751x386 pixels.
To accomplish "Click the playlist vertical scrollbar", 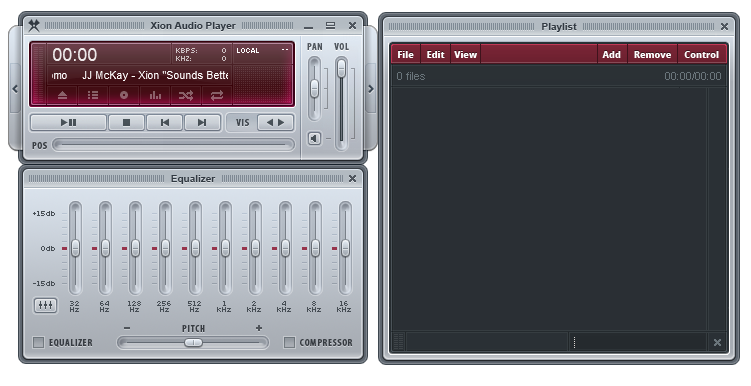I will coord(717,208).
